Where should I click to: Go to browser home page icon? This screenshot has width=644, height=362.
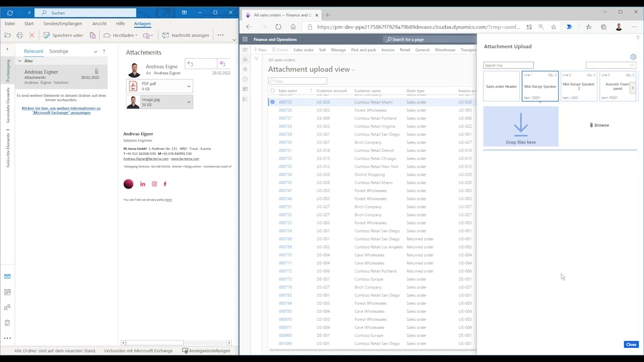293,27
